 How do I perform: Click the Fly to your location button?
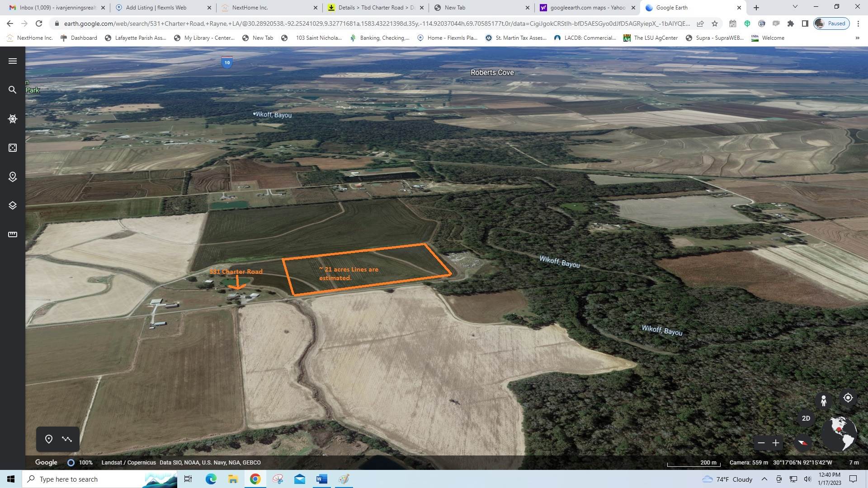tap(848, 398)
